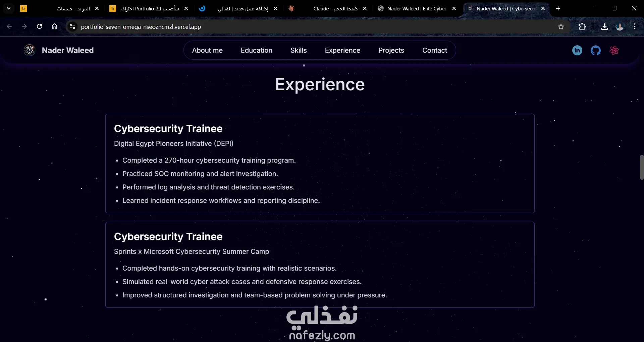Switch to the نفذلي إضافة عمل جديد tab
Screen dimensions: 644x342
pos(239,8)
